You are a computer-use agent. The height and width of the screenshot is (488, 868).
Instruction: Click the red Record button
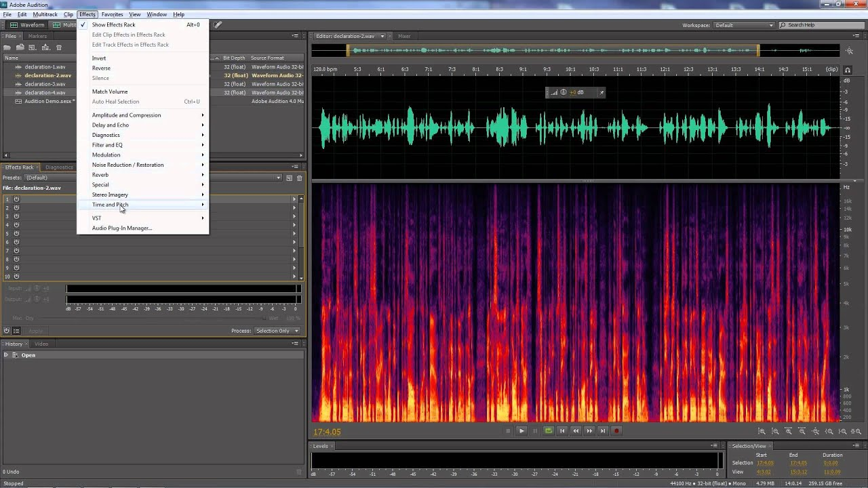point(616,430)
